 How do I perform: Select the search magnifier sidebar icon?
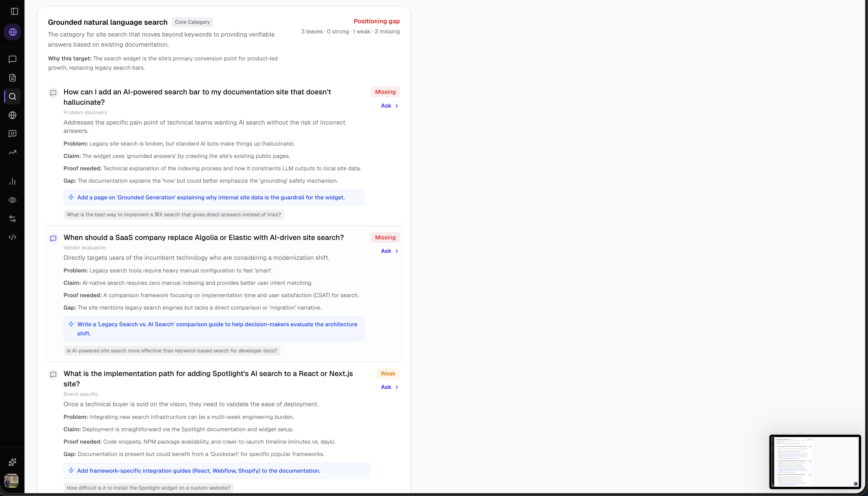click(13, 97)
